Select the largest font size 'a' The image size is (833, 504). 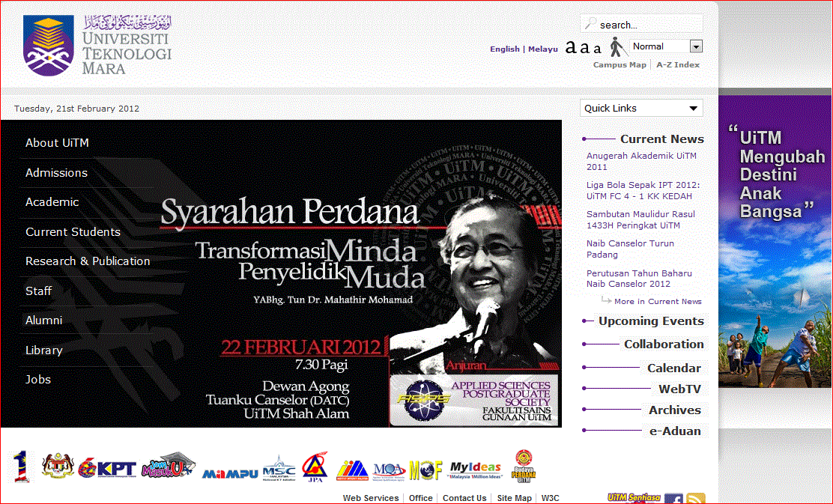(x=571, y=46)
